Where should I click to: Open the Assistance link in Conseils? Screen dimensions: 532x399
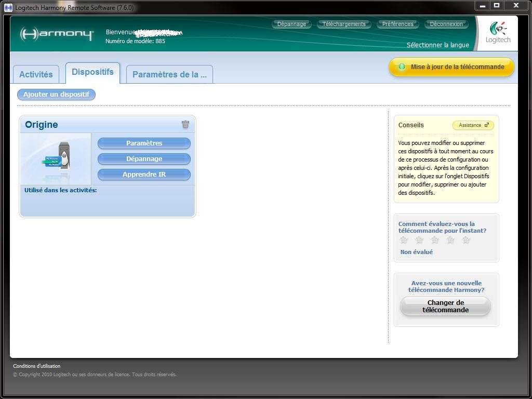click(x=473, y=125)
